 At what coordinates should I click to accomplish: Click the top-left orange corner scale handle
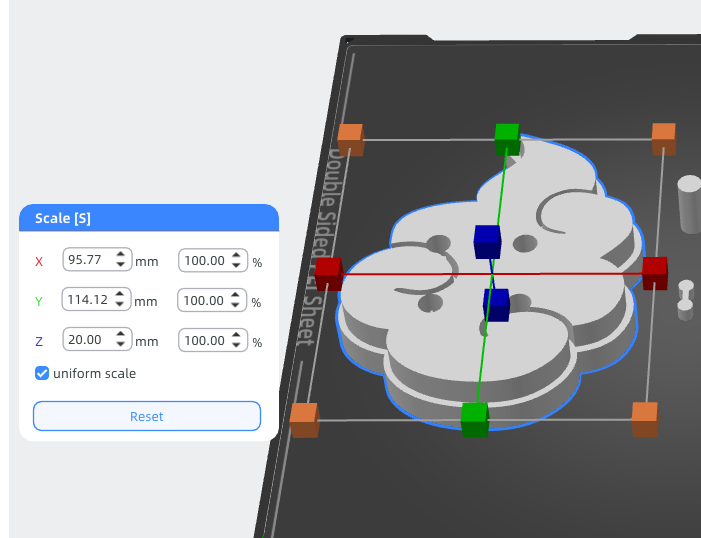coord(350,140)
